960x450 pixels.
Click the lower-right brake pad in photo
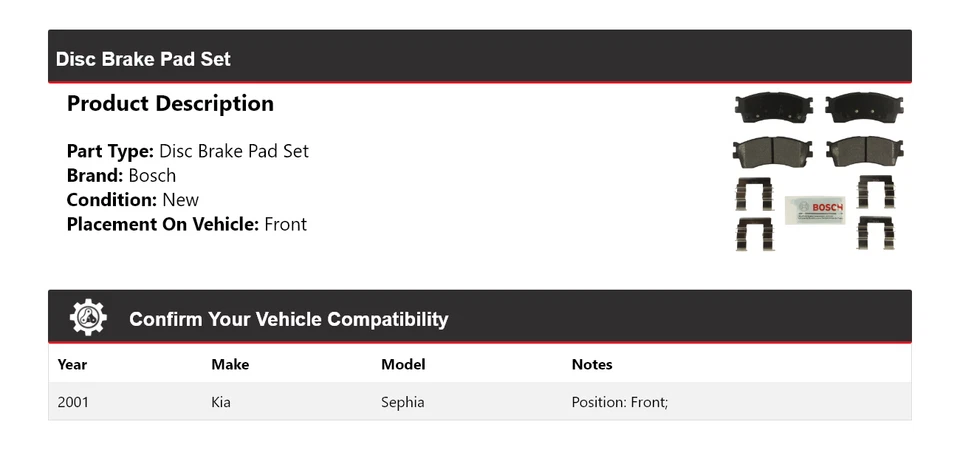(865, 151)
